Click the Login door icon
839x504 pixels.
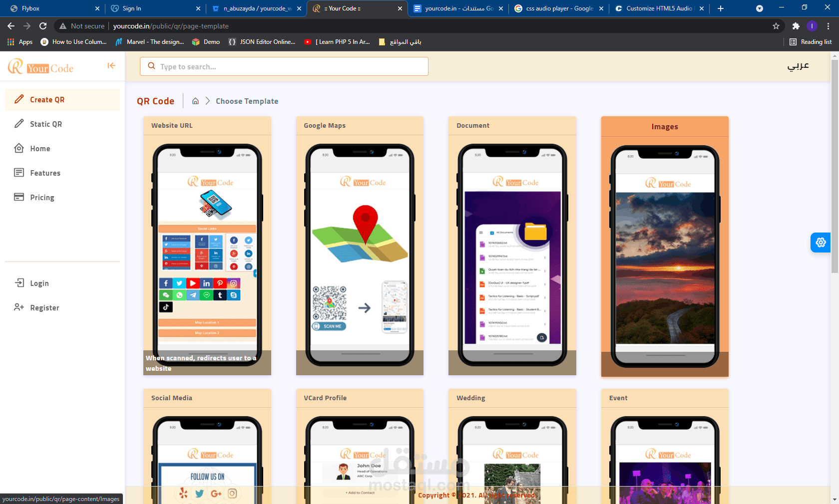pos(19,283)
